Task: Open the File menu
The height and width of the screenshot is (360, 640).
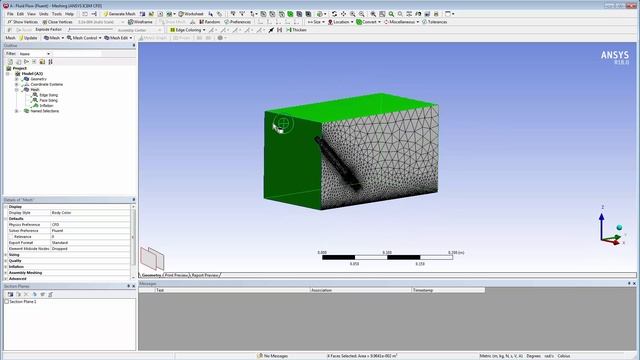Action: coord(10,14)
